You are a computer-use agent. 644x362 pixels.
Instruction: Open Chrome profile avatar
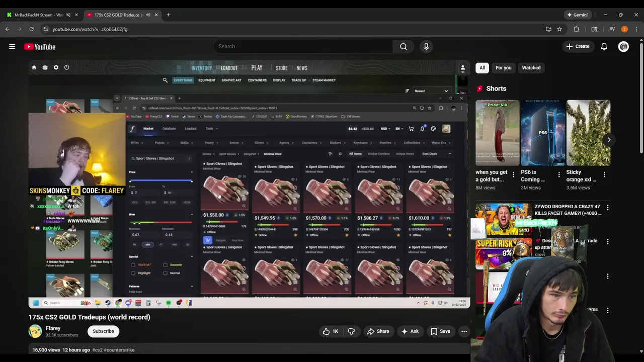click(x=624, y=29)
